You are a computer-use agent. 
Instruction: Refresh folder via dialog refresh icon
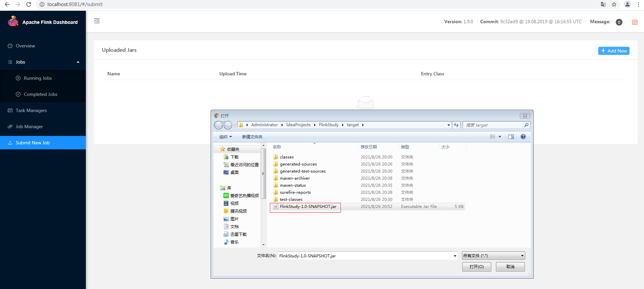456,125
